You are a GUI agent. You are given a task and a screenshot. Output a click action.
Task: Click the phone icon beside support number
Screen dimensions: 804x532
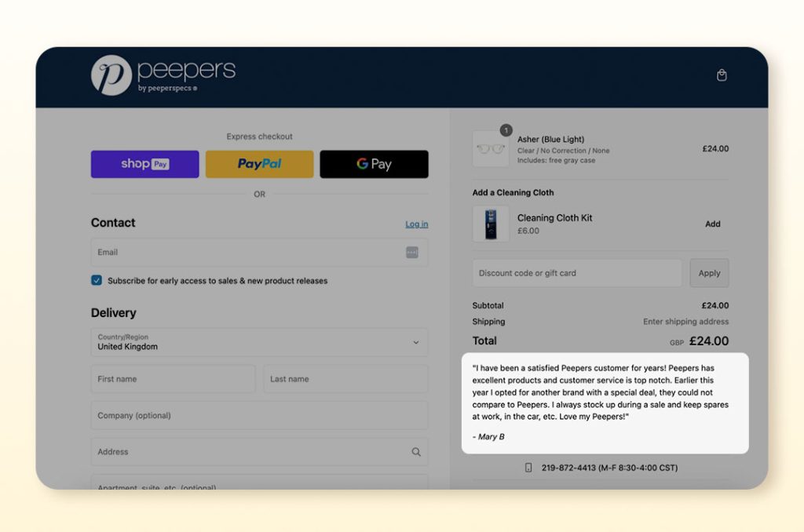pos(528,468)
